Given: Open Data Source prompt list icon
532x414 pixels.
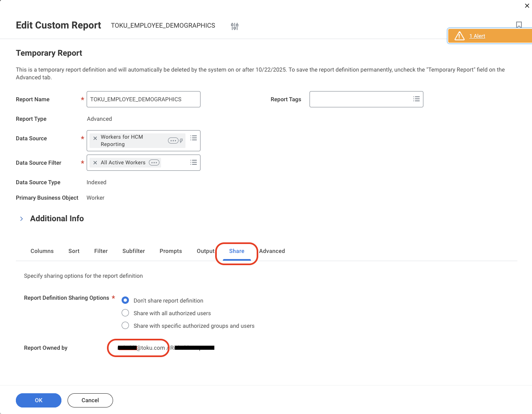Looking at the screenshot, I should [194, 138].
